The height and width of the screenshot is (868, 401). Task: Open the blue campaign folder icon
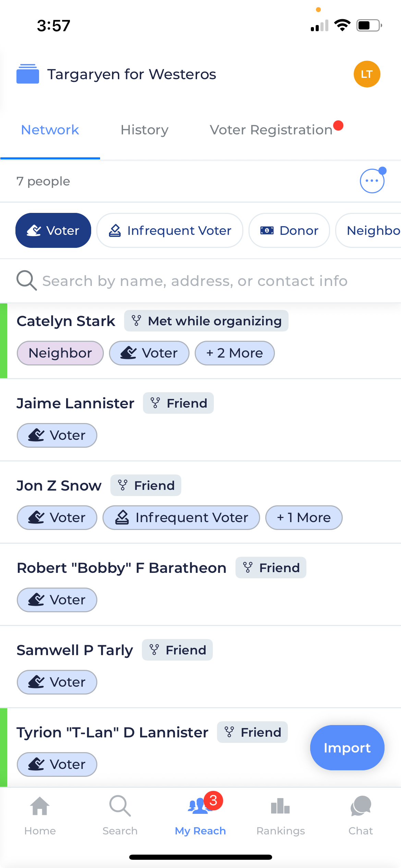click(28, 74)
